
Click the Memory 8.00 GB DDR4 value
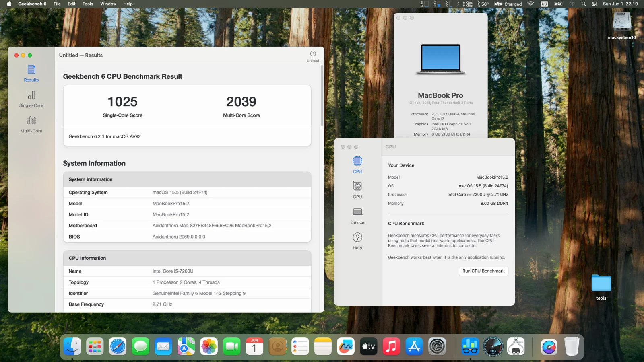point(494,204)
